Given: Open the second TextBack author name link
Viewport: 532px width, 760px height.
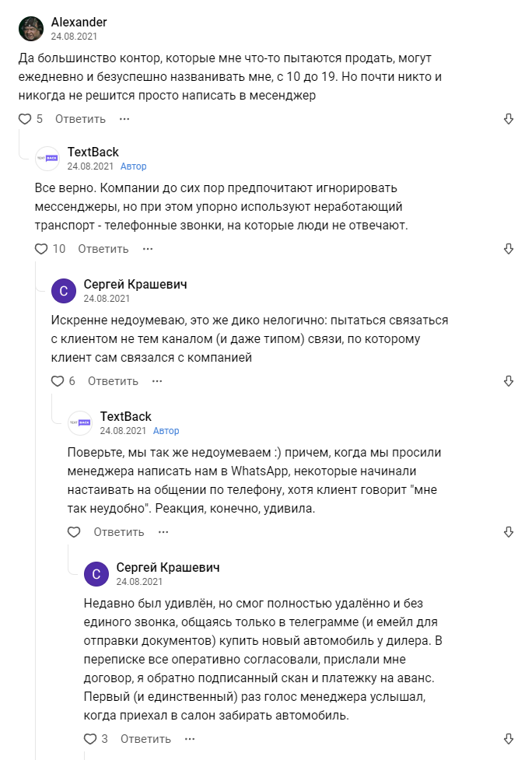Looking at the screenshot, I should pos(126,416).
